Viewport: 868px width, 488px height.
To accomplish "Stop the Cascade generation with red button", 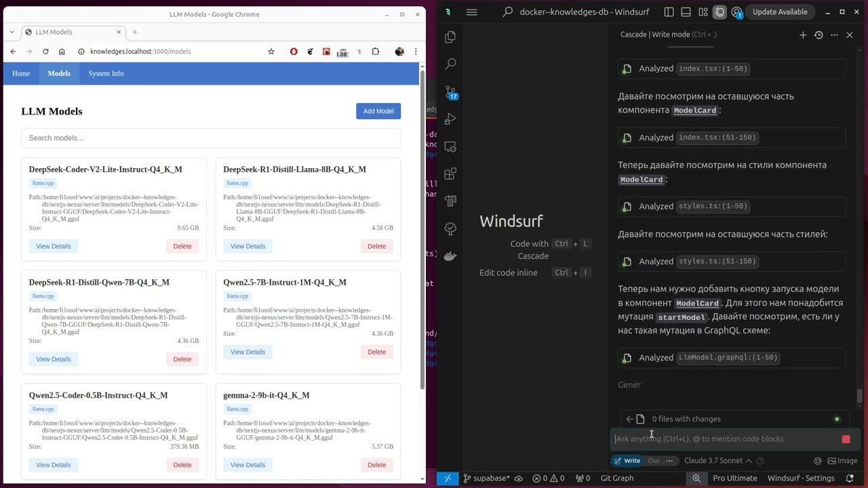I will 846,439.
